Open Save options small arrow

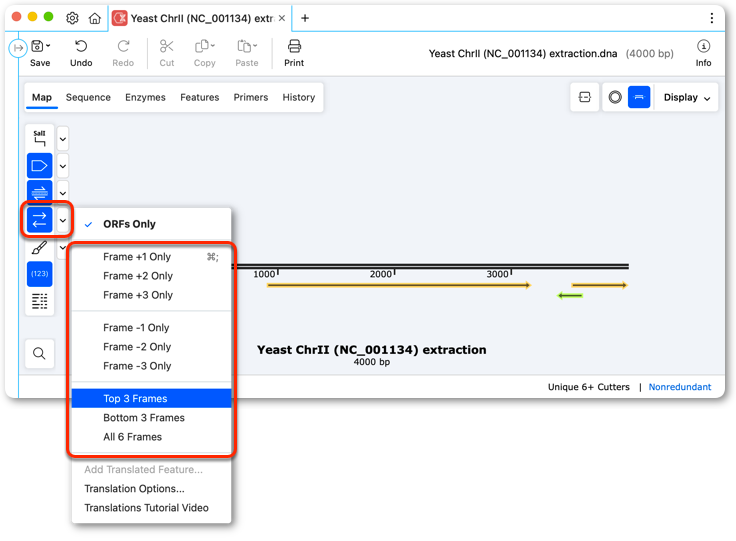coord(48,46)
